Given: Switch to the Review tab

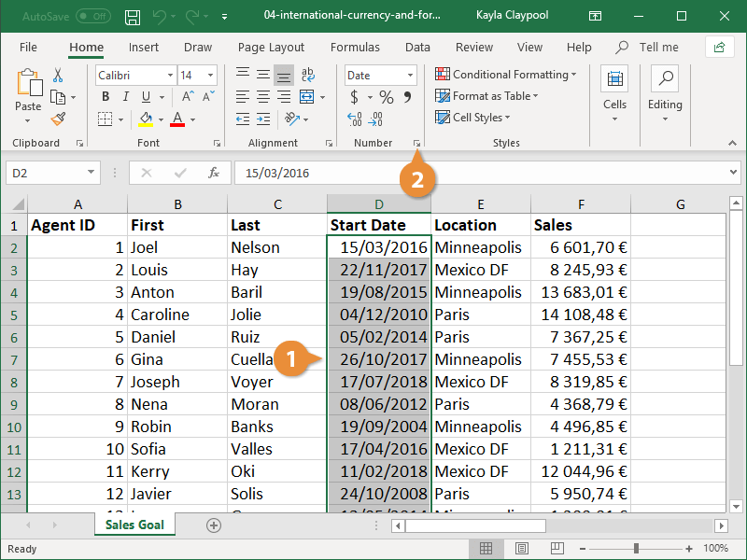Looking at the screenshot, I should (x=474, y=48).
